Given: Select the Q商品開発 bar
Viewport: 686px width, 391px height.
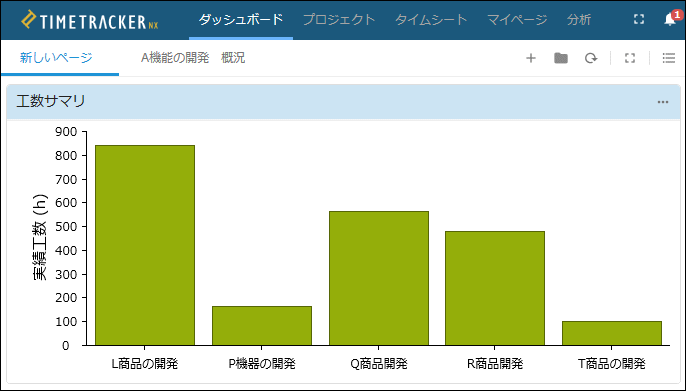Looking at the screenshot, I should pyautogui.click(x=379, y=278).
